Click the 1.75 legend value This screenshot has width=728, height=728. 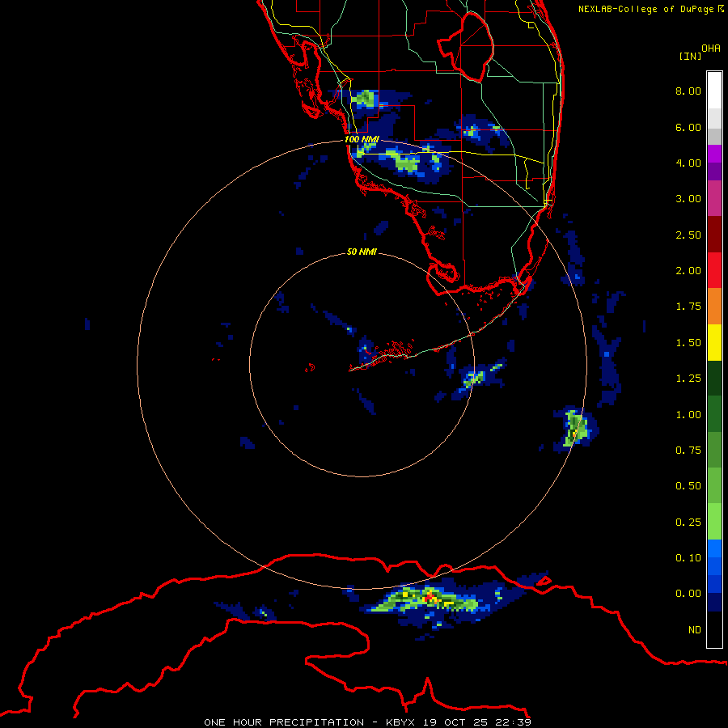coord(688,307)
